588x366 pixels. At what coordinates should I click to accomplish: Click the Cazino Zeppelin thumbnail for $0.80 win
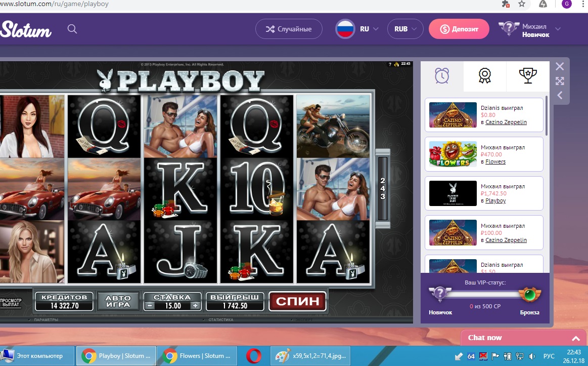453,115
